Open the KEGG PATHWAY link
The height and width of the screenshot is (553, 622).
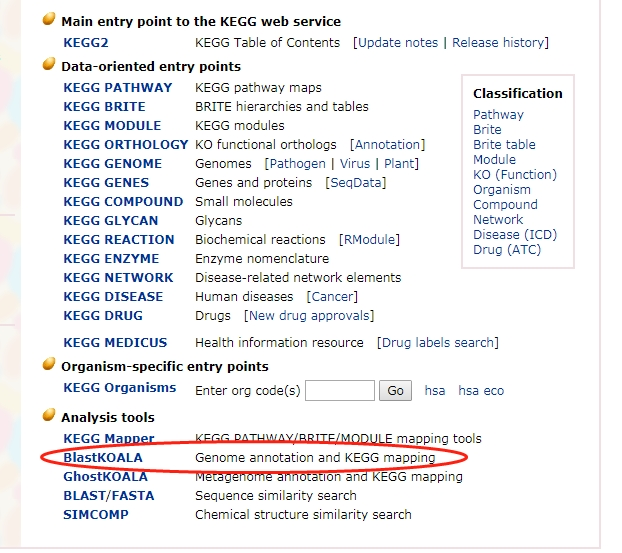coord(117,88)
